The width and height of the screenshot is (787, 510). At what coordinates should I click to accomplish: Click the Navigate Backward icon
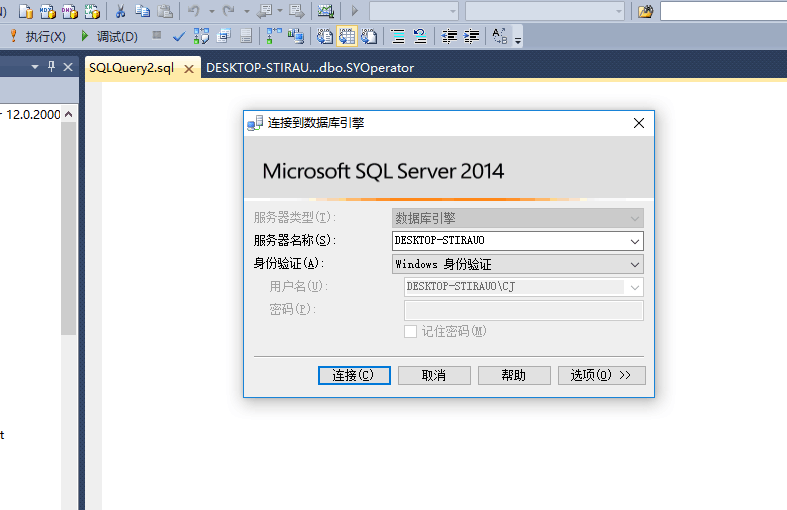click(x=265, y=11)
